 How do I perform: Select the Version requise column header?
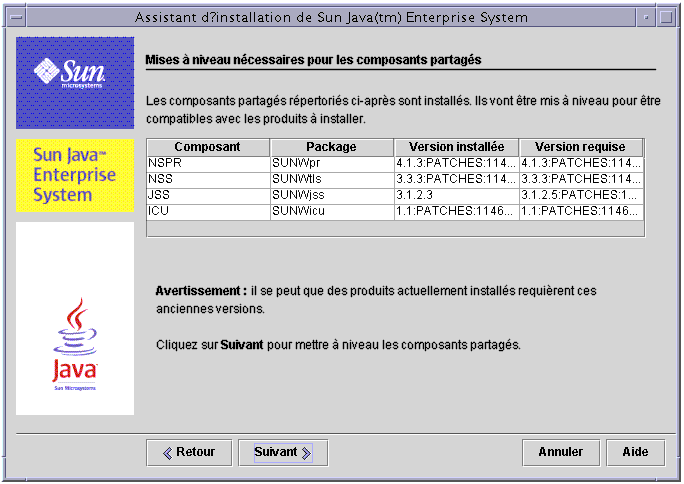581,147
